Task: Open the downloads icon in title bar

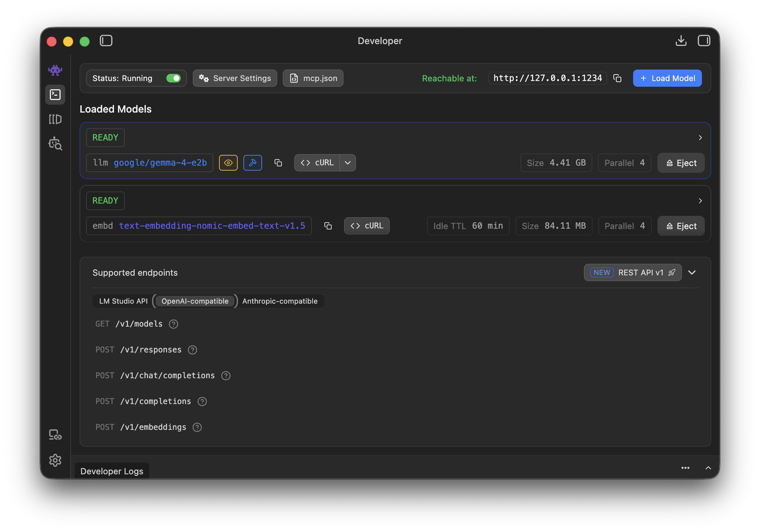Action: point(681,41)
